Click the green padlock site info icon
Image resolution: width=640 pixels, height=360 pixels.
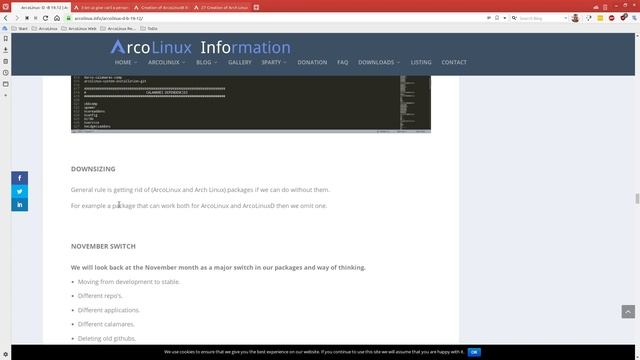coord(69,18)
